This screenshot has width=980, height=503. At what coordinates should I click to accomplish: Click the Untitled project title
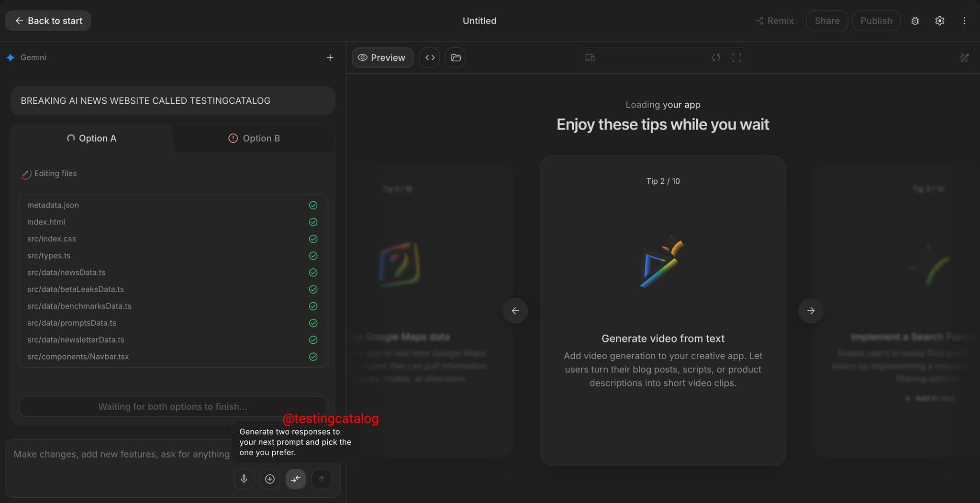click(479, 21)
